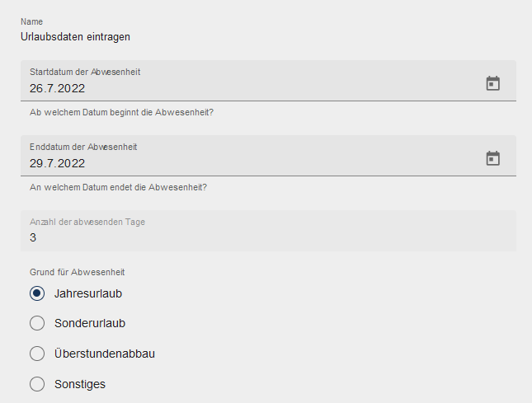The image size is (532, 403).
Task: Click the 'Jahresurlaub' option label text
Action: click(88, 293)
